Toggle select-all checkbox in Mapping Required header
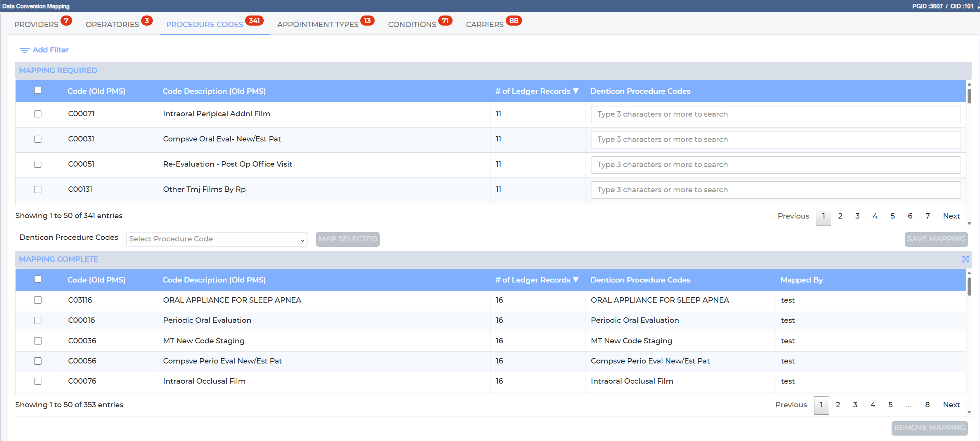The width and height of the screenshot is (980, 441). pos(38,90)
